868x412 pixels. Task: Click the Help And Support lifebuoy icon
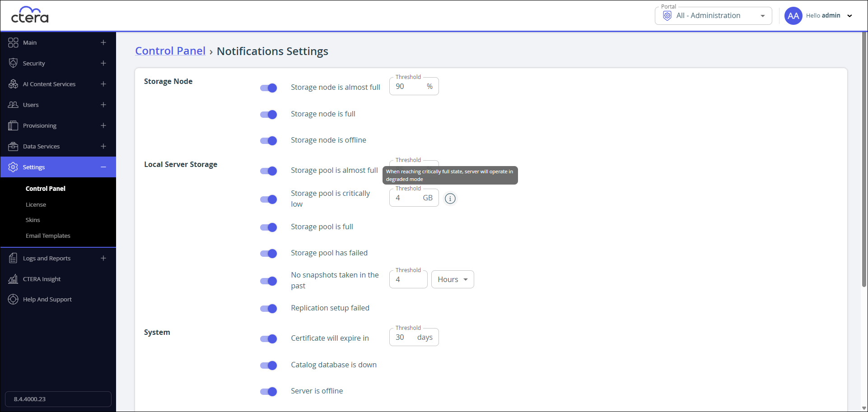(13, 299)
